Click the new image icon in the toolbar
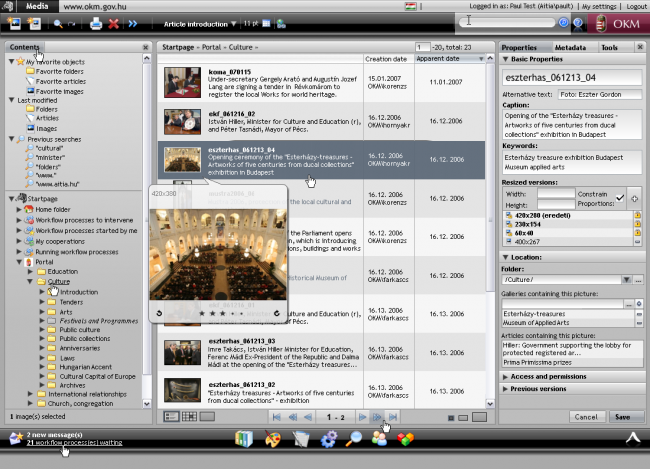 (15, 24)
